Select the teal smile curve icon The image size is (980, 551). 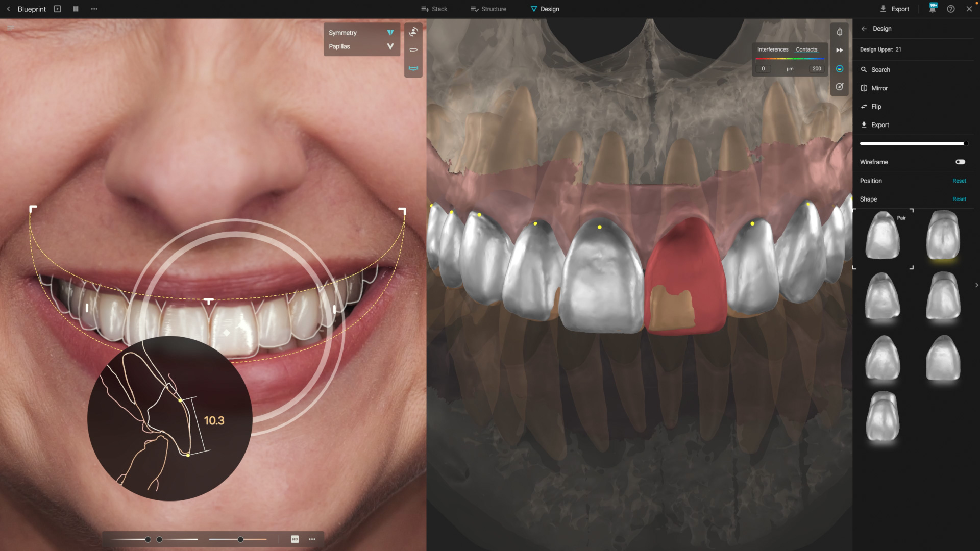(x=413, y=68)
